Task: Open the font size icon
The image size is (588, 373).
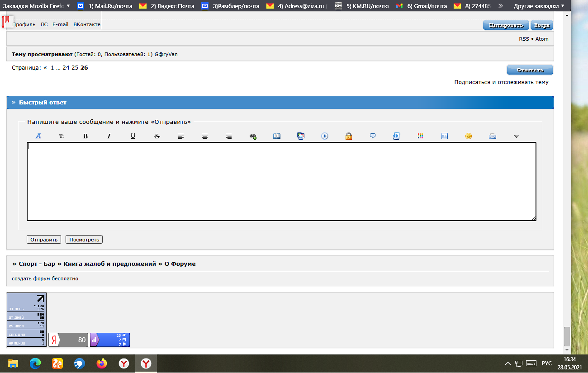Action: (62, 136)
